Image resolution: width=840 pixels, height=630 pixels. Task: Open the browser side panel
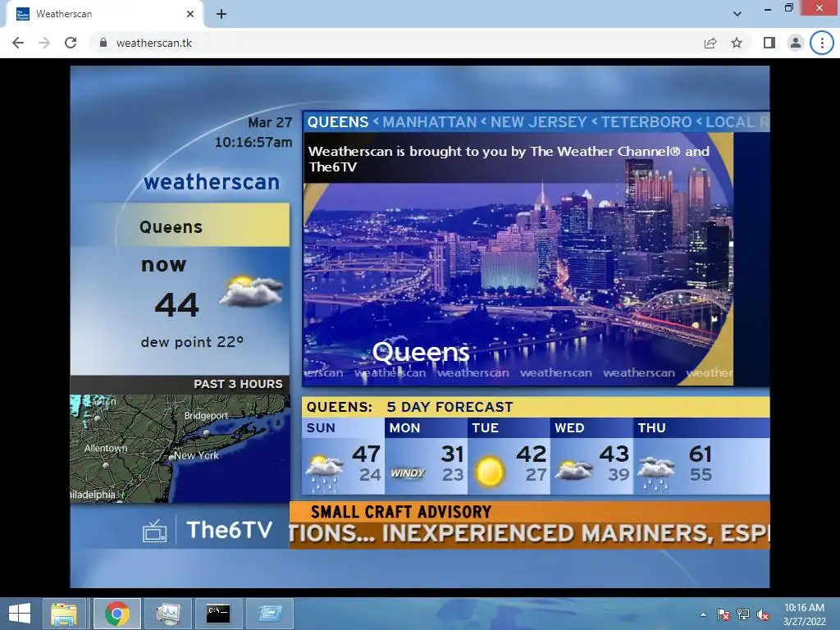point(769,43)
